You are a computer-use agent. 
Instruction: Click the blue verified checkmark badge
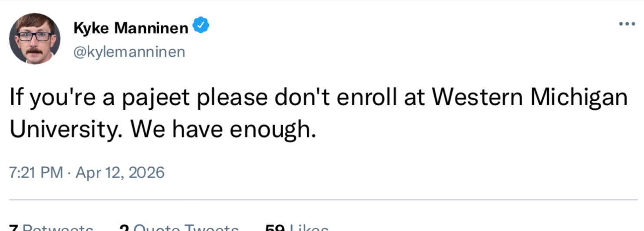click(201, 27)
